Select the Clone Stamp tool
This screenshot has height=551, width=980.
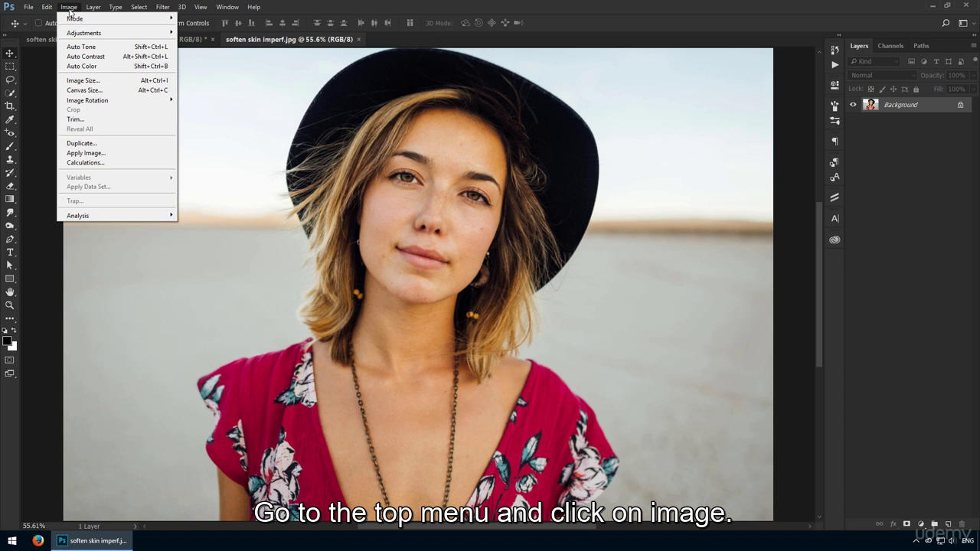click(x=10, y=159)
